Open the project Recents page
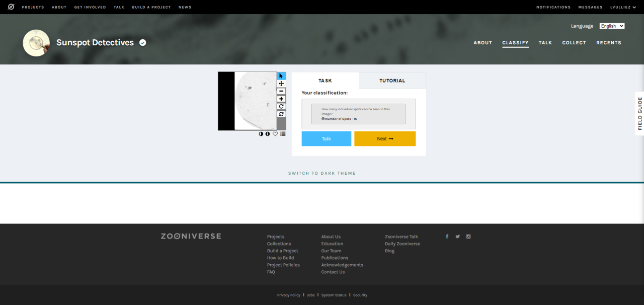Viewport: 644px width, 305px height. pos(609,43)
